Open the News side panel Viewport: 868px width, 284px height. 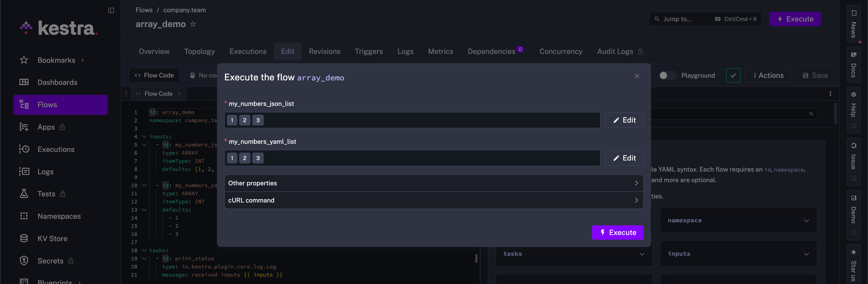pyautogui.click(x=854, y=23)
